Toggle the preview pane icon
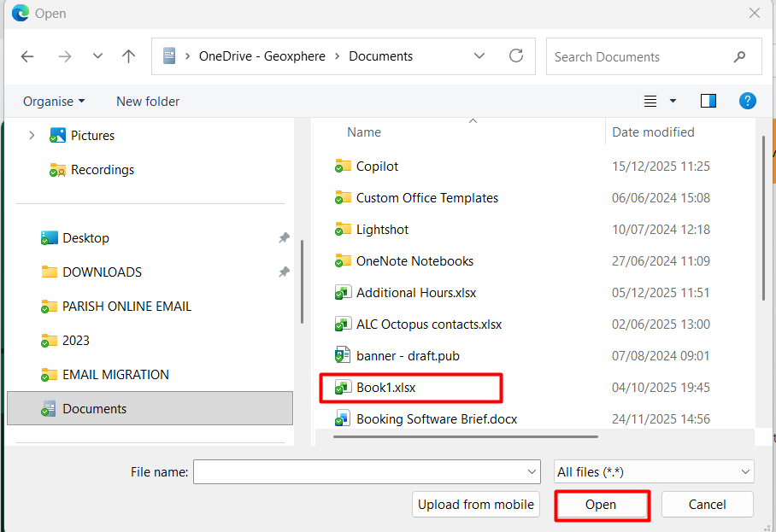This screenshot has width=776, height=532. [708, 101]
